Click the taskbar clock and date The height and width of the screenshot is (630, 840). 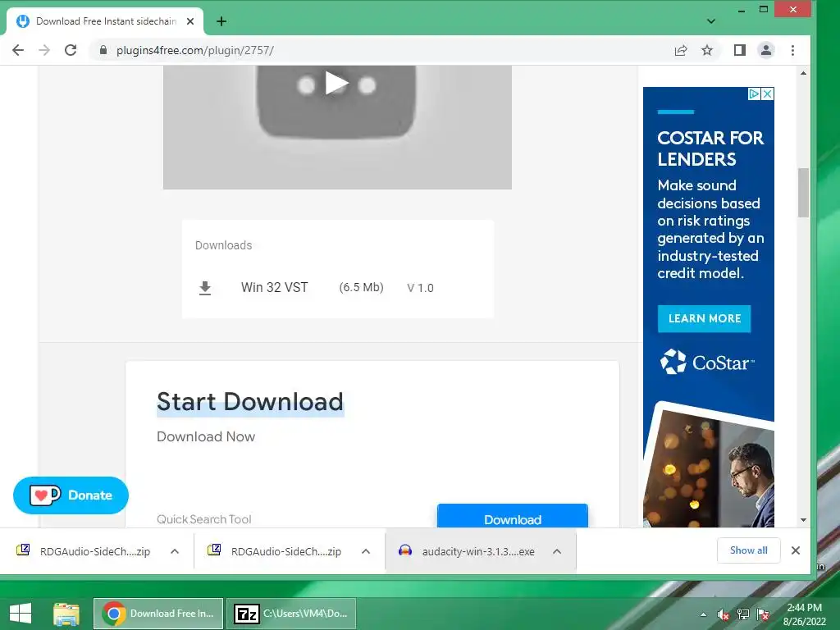tap(804, 614)
